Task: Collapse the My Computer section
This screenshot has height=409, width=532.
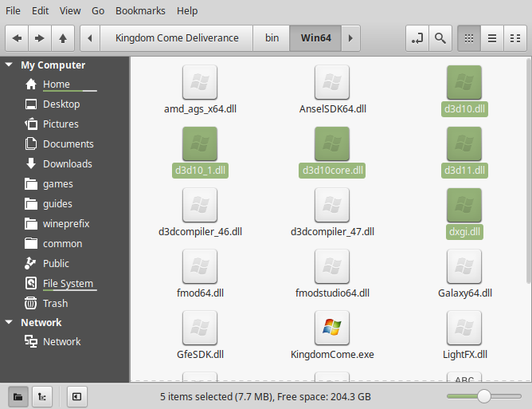Action: click(10, 65)
